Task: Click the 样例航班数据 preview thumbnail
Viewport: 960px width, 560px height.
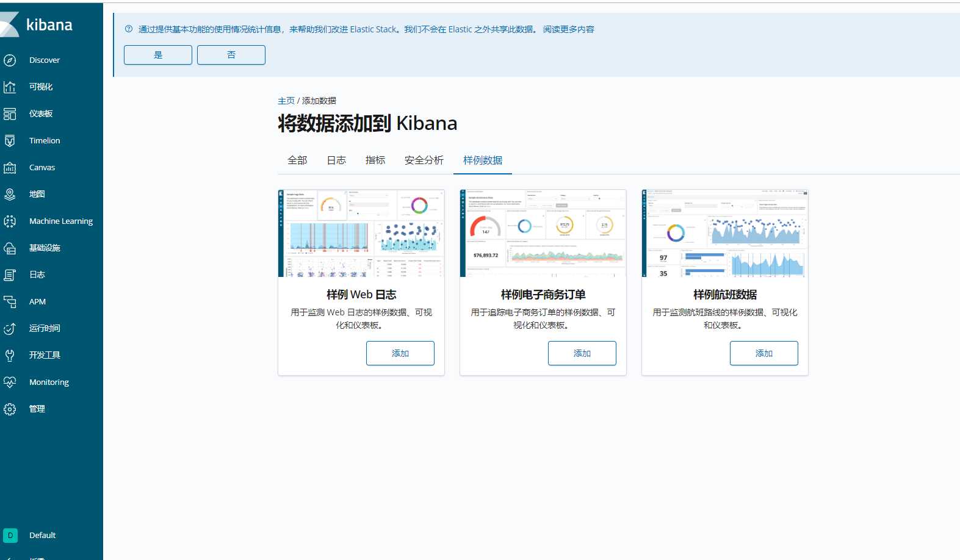Action: coord(725,233)
